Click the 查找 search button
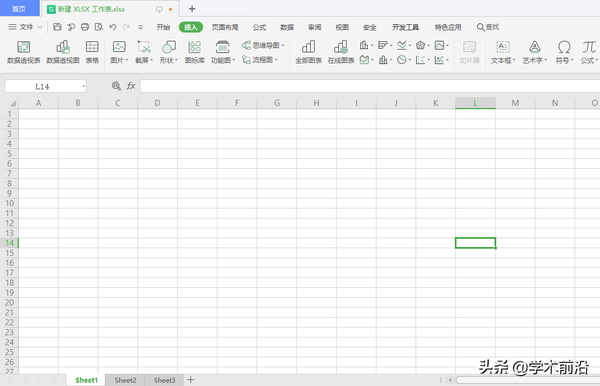The width and height of the screenshot is (600, 386). point(488,27)
